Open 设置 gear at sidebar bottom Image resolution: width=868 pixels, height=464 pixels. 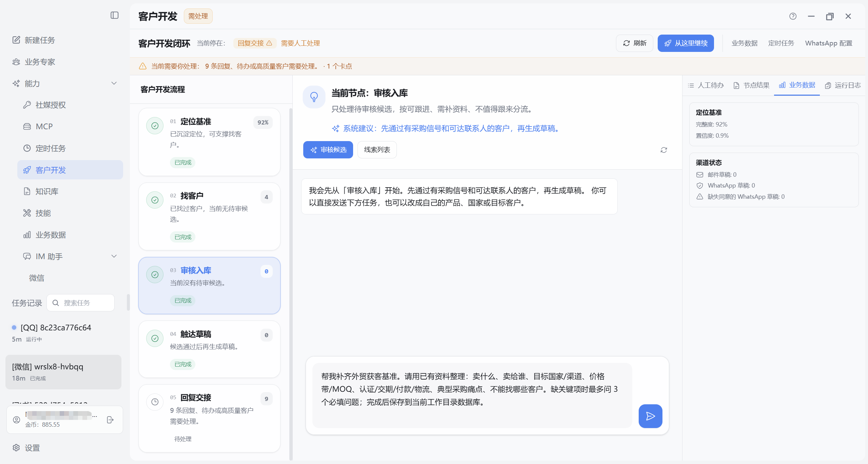(x=26, y=448)
